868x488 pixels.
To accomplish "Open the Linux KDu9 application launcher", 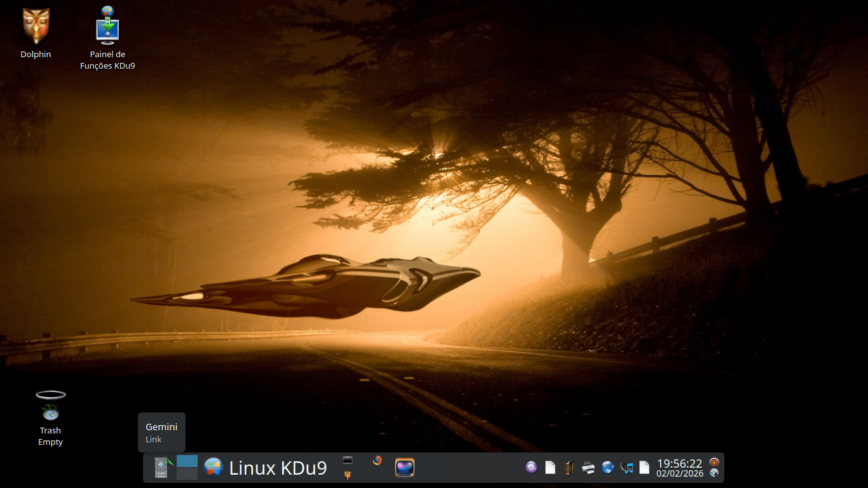I will pyautogui.click(x=213, y=468).
